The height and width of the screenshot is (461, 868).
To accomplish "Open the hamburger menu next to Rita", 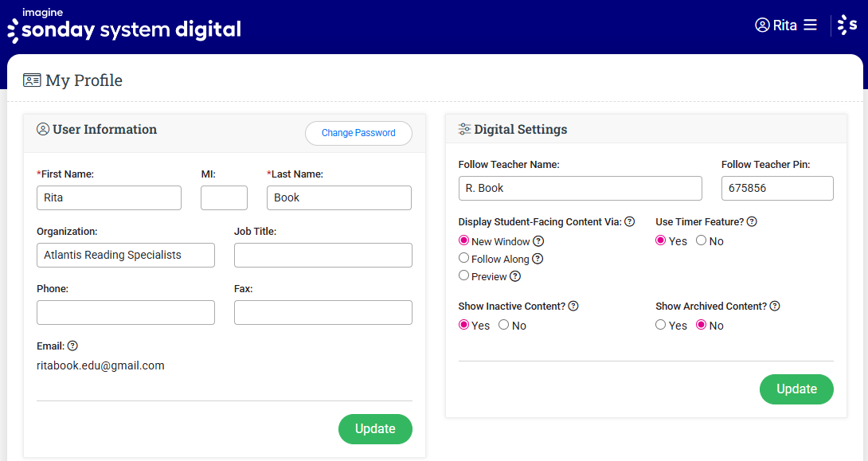I will (811, 25).
